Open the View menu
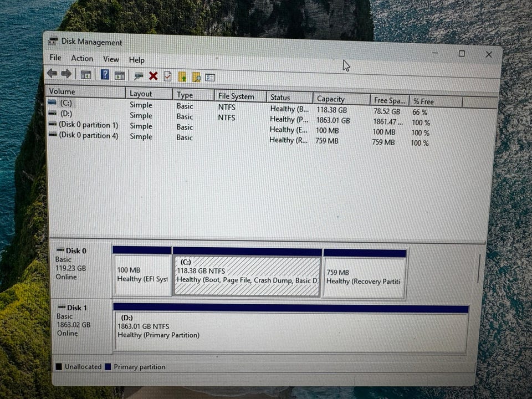 (x=111, y=59)
